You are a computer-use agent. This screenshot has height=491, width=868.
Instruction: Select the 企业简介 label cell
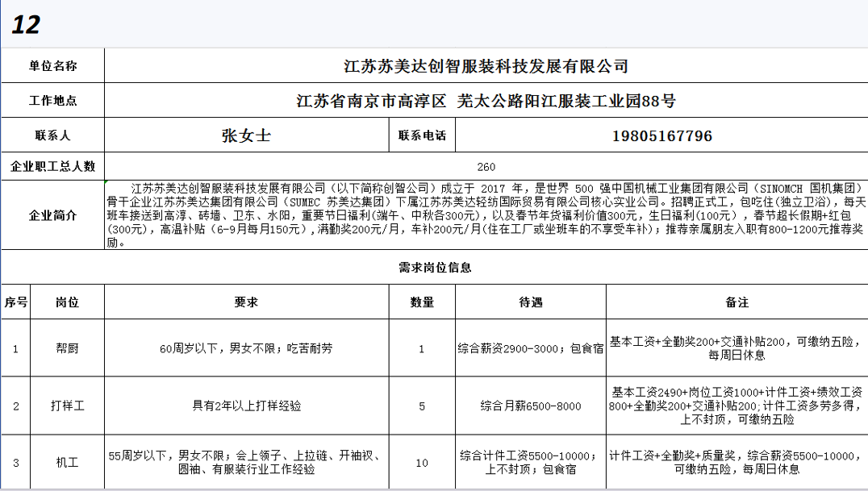coord(53,215)
